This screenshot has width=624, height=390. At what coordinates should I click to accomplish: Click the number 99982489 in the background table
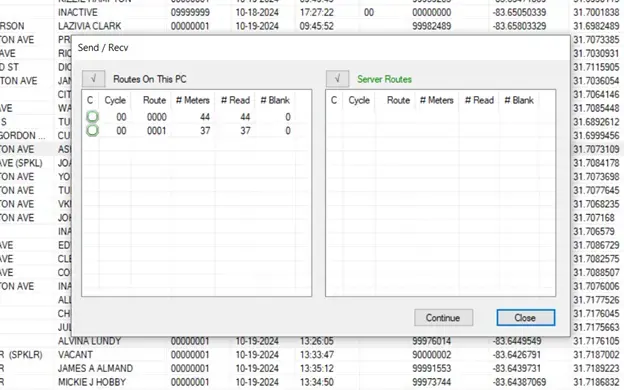(432, 26)
